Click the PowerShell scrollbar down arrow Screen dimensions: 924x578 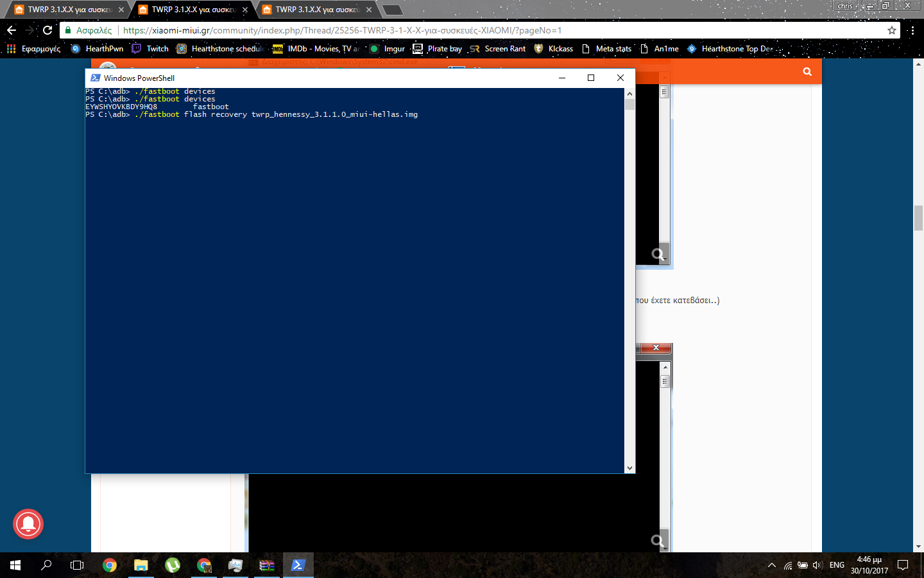[x=629, y=468]
